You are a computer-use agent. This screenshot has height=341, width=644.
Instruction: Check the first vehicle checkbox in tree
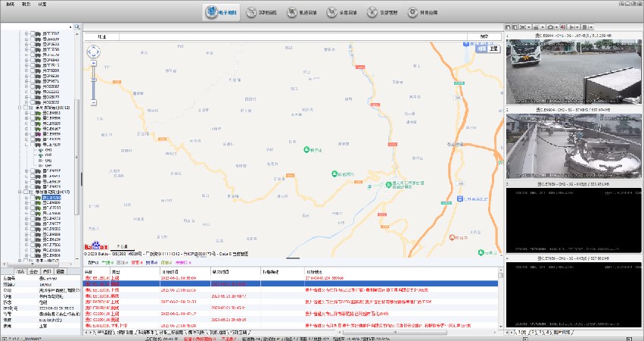tap(33, 33)
